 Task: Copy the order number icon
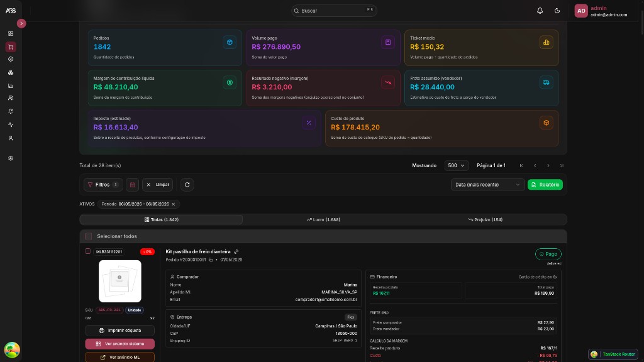point(211,260)
